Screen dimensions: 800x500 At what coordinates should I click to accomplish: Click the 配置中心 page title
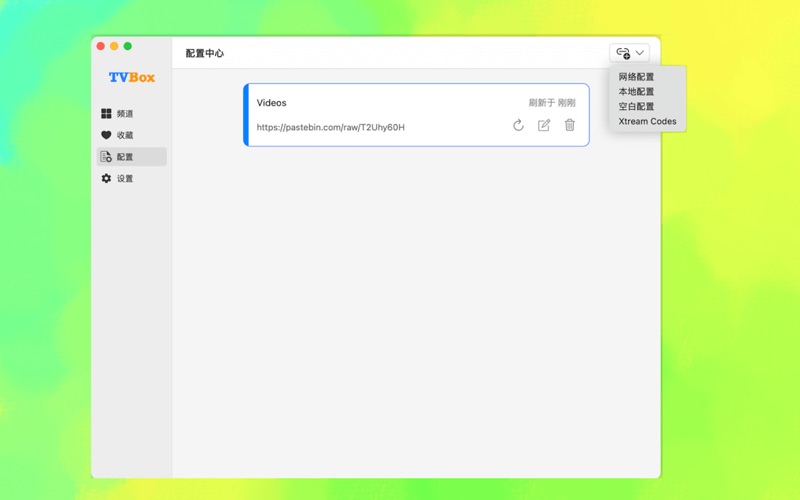(205, 53)
